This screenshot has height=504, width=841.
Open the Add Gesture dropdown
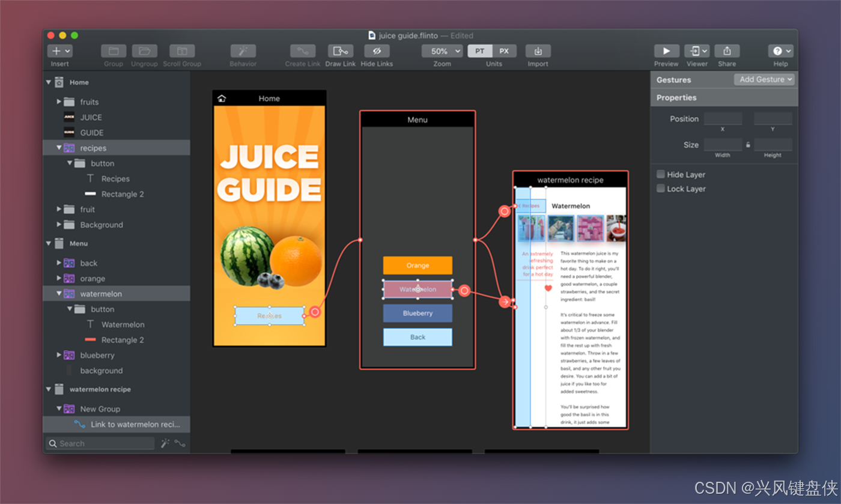[x=765, y=79]
